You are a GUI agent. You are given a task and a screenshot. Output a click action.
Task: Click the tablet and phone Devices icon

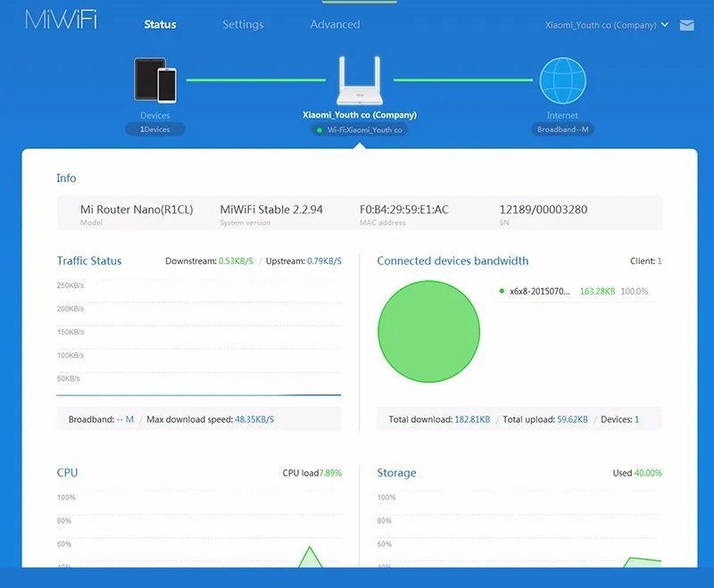[155, 80]
